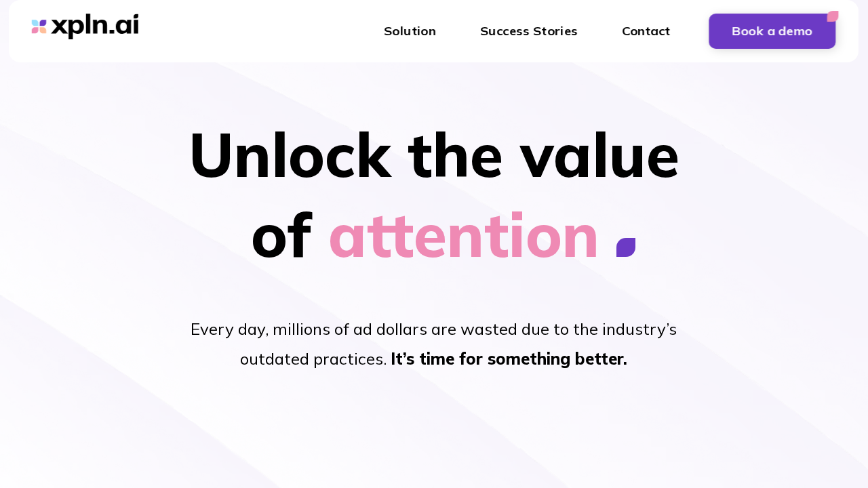Click the blank white area of the navigation bar

pos(258,31)
